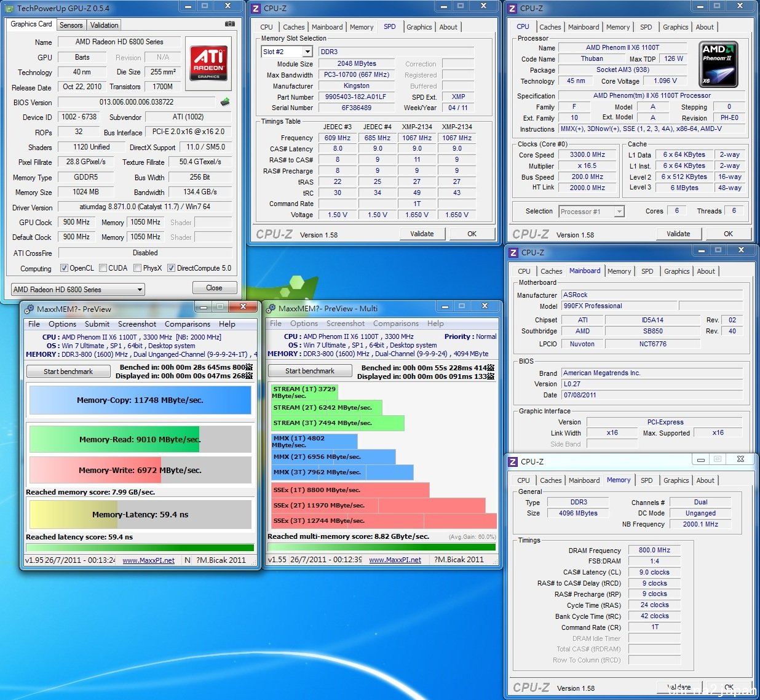Image resolution: width=760 pixels, height=700 pixels.
Task: Click the CPU-Z CPU window title icon
Action: (x=512, y=9)
